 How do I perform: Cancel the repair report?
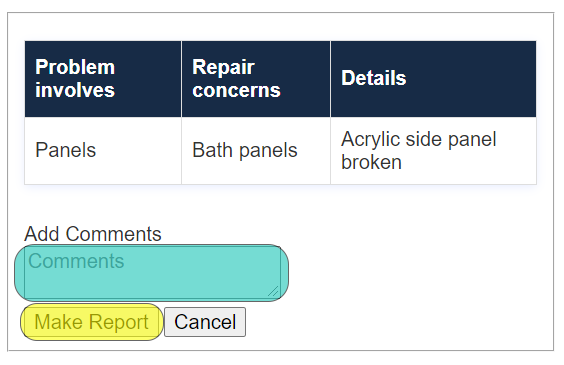[x=205, y=322]
